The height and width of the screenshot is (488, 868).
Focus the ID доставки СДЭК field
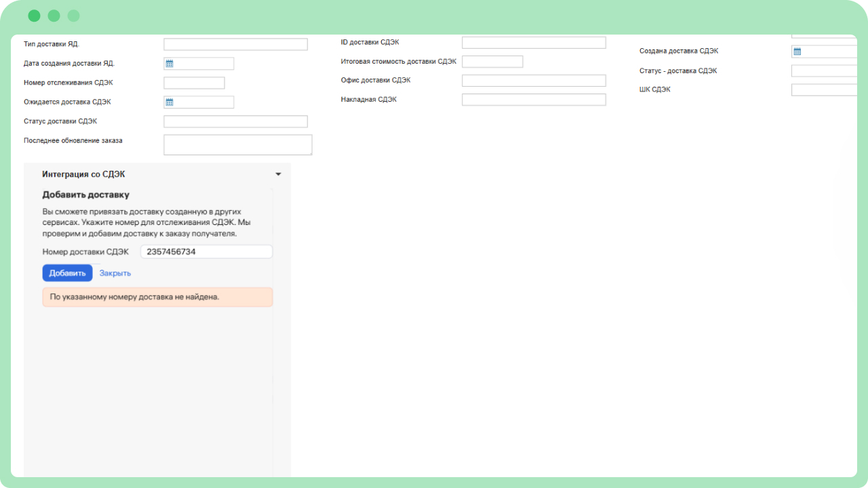pyautogui.click(x=534, y=43)
